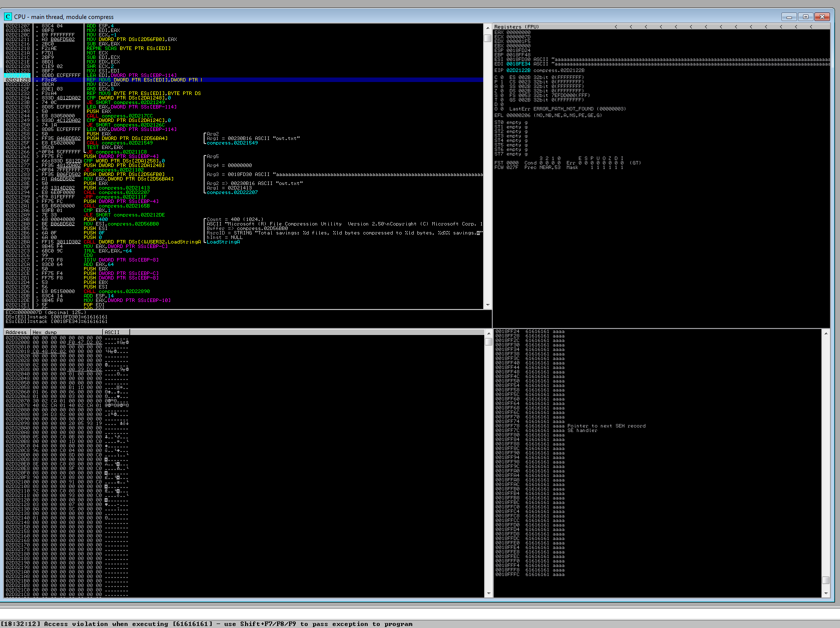This screenshot has width=840, height=628.
Task: Click the EIP register value 02D2122B
Action: coord(518,70)
